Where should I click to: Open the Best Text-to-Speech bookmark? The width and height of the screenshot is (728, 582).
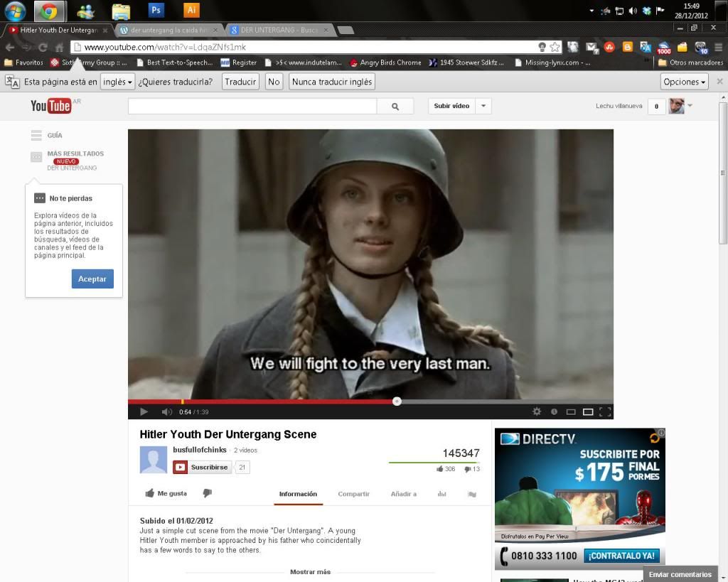pos(175,63)
